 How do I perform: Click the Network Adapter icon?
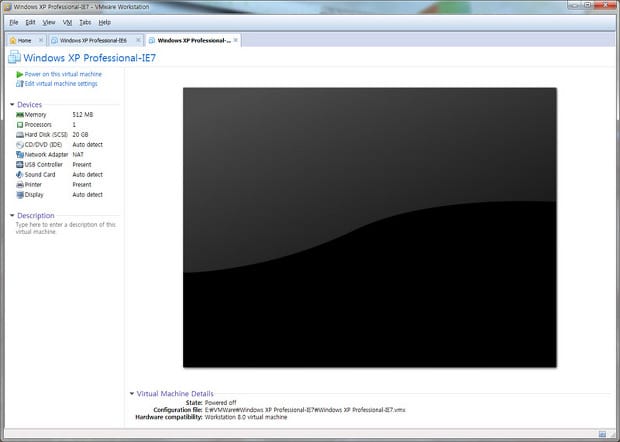pos(19,155)
